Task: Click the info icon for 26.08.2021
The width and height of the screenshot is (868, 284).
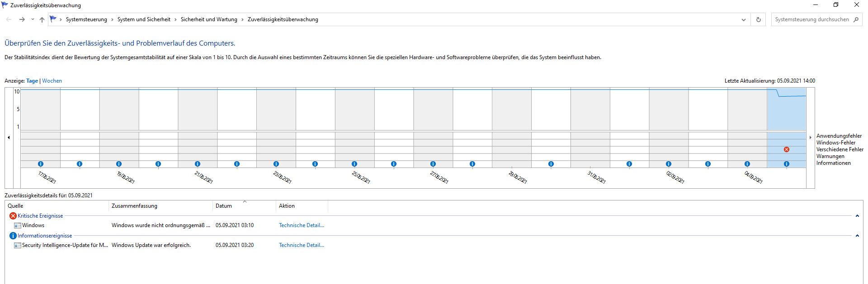Action: pos(394,164)
